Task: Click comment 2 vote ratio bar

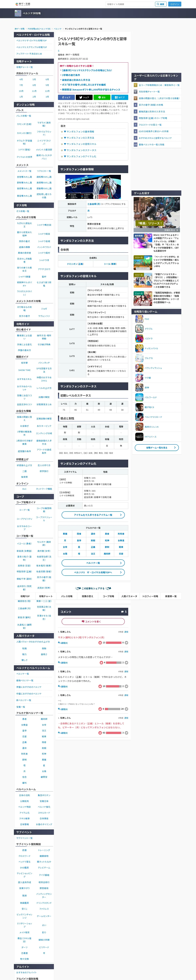Action: click(113, 709)
